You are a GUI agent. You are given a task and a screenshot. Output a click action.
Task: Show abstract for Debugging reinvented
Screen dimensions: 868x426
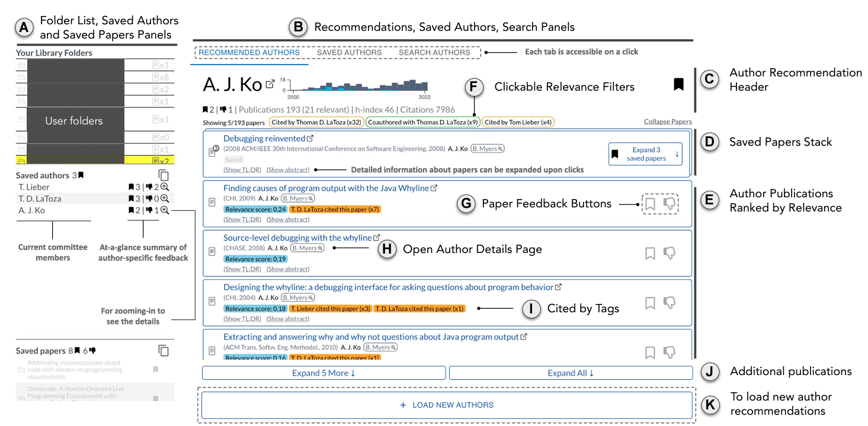pyautogui.click(x=288, y=170)
